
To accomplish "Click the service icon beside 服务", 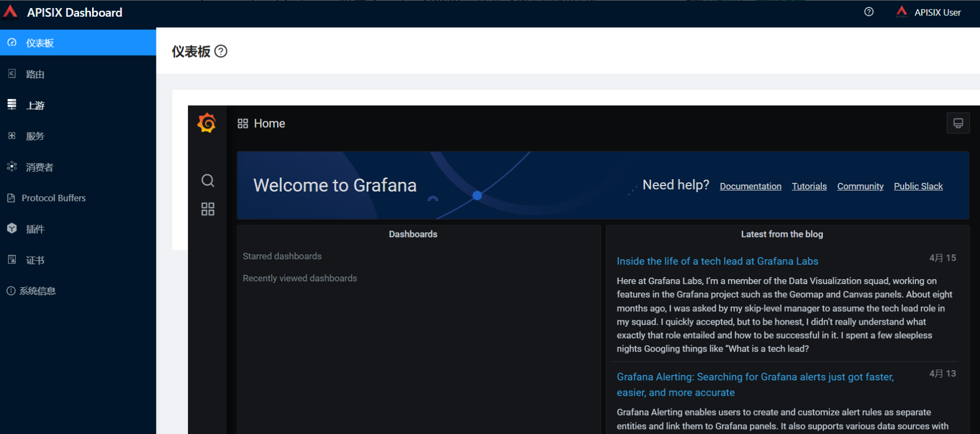I will [x=12, y=135].
